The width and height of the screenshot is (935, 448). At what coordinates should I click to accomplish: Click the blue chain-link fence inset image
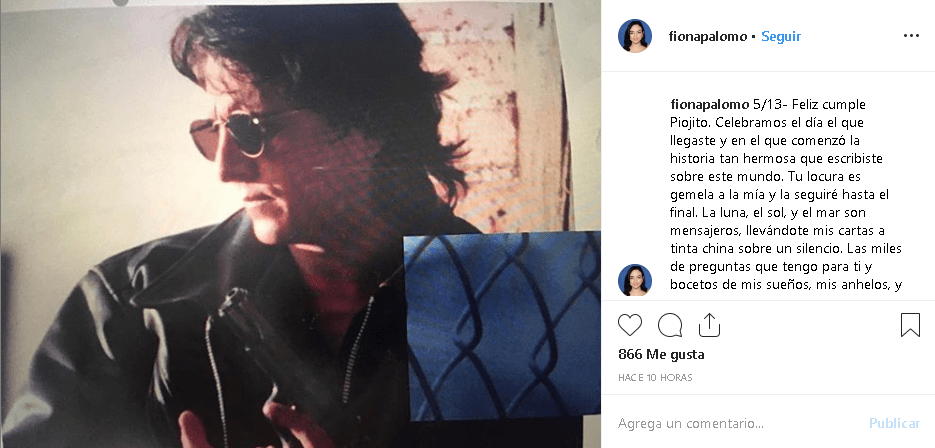502,325
